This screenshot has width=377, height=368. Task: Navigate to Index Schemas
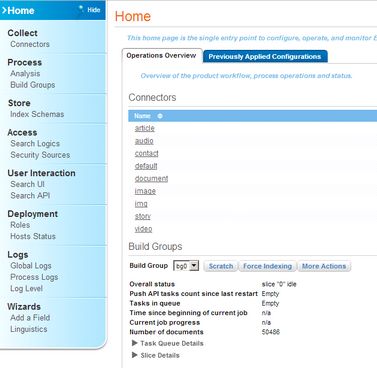tap(37, 114)
